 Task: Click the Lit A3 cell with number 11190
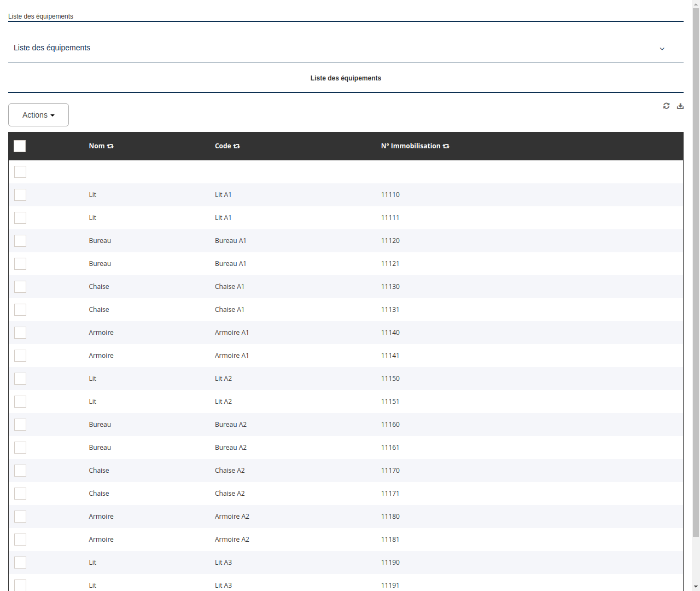223,562
